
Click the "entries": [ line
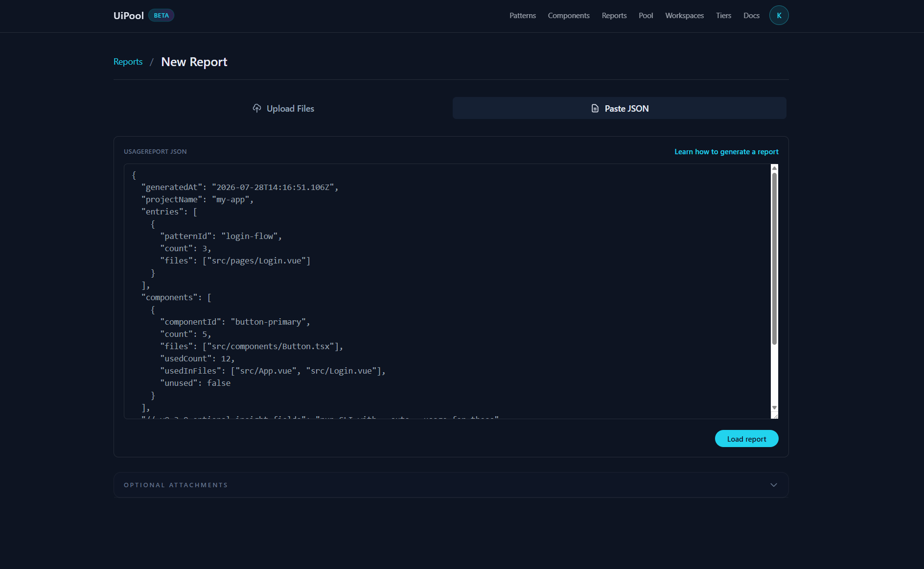(169, 212)
